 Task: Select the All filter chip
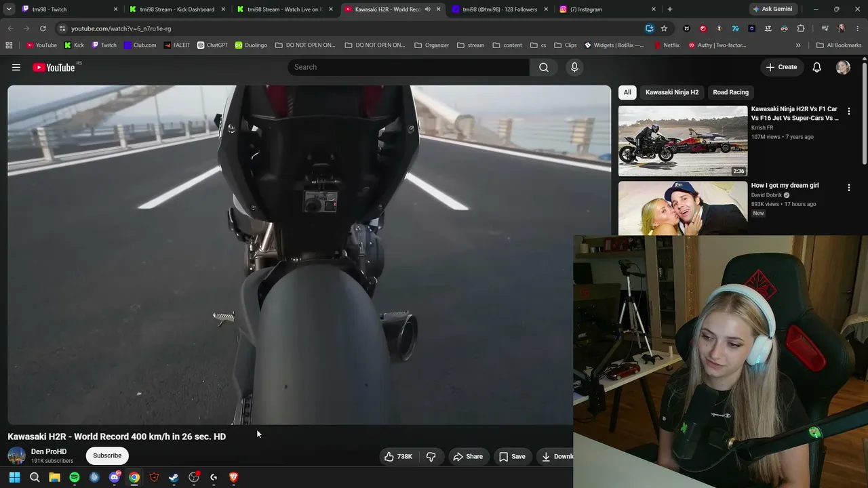(627, 92)
